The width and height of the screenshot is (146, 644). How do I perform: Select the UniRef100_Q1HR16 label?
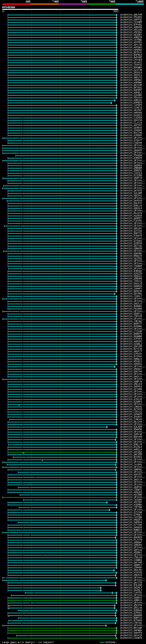(x=131, y=128)
